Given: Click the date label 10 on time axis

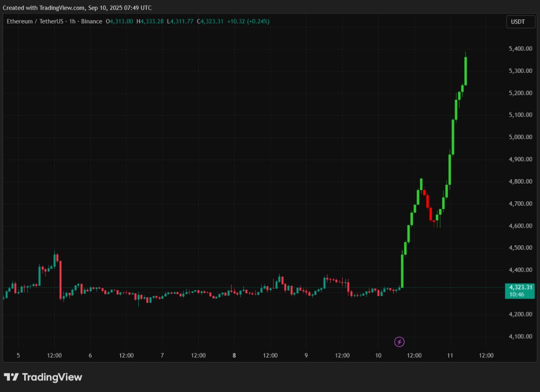Looking at the screenshot, I should click(x=378, y=355).
